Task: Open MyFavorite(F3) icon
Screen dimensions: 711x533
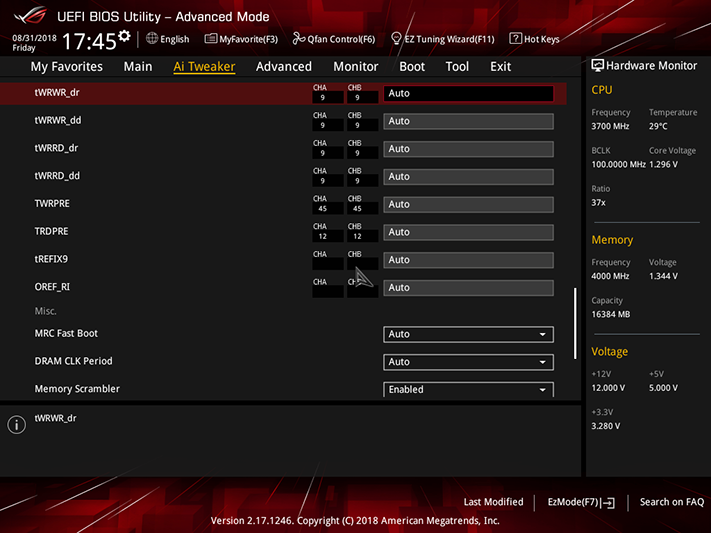Action: 210,39
